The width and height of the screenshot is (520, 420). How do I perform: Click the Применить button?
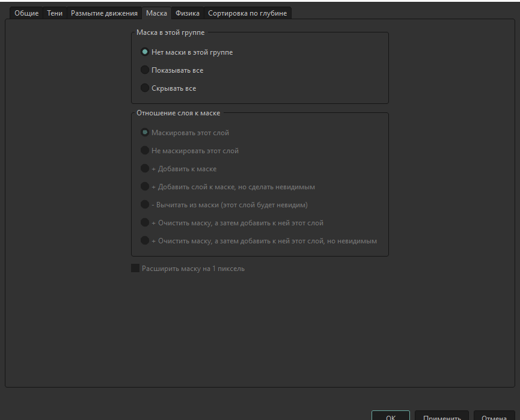point(442,416)
